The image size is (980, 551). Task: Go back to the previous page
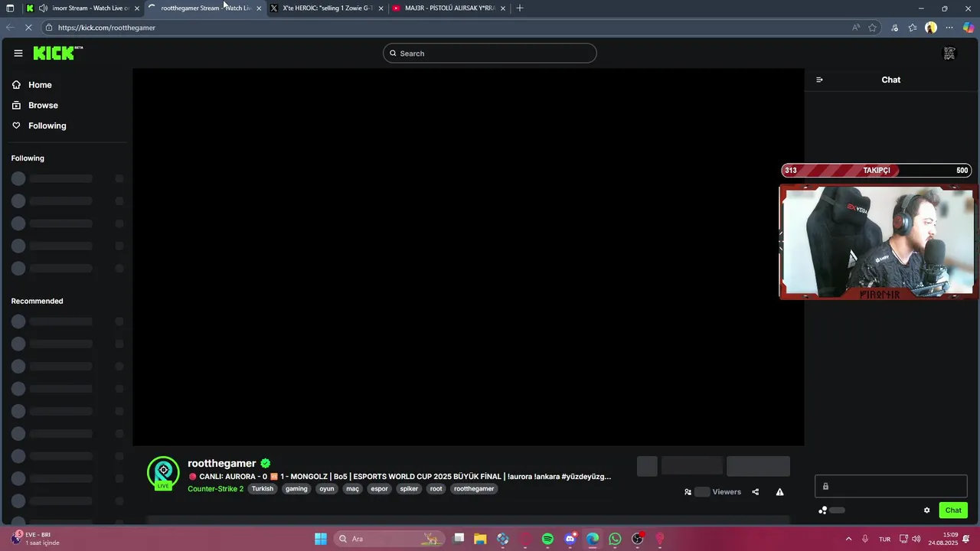[10, 28]
